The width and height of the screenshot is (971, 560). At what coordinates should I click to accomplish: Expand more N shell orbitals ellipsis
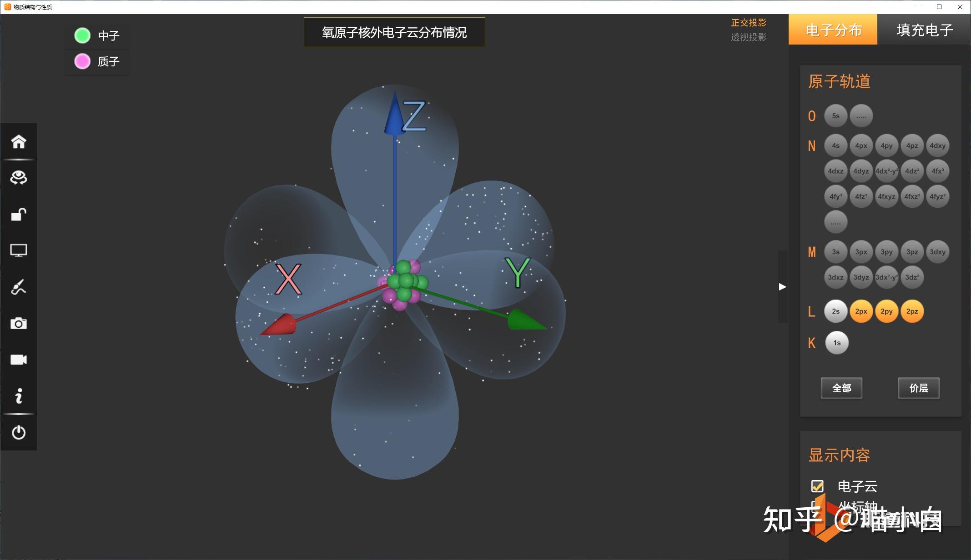tap(835, 222)
